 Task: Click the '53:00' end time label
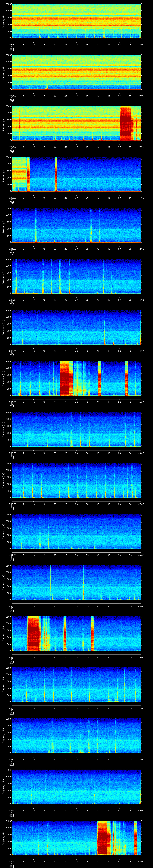tap(141, 810)
